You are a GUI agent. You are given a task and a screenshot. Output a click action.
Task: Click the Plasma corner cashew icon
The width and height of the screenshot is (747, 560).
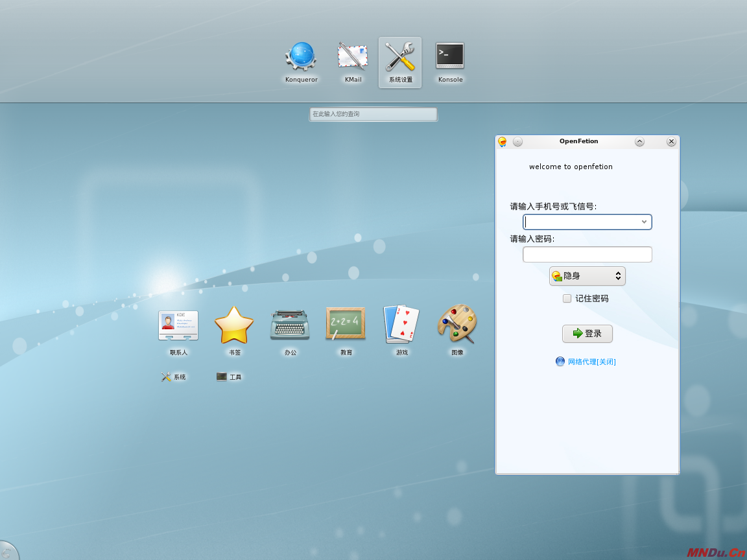[x=8, y=552]
